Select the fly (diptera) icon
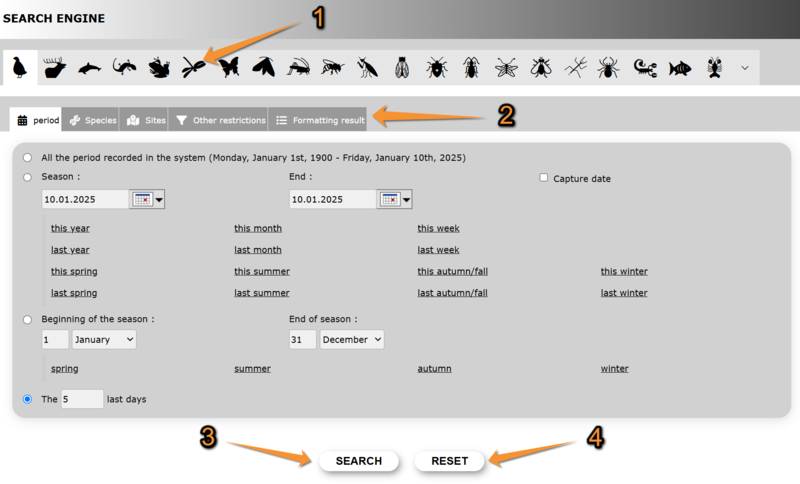Screen dimensions: 800x484 [x=541, y=67]
